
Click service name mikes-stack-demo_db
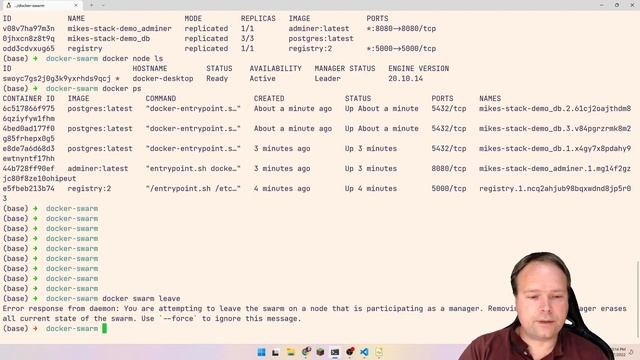pos(109,39)
